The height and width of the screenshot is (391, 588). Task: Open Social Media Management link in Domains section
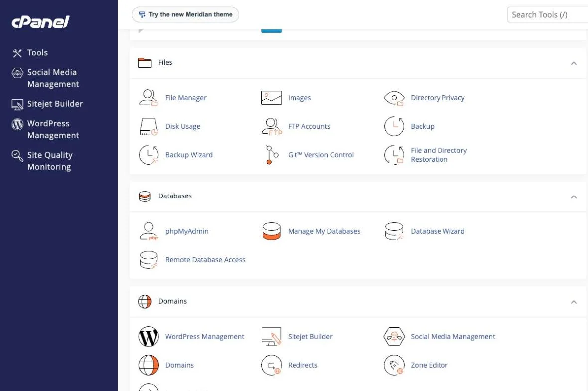tap(453, 336)
